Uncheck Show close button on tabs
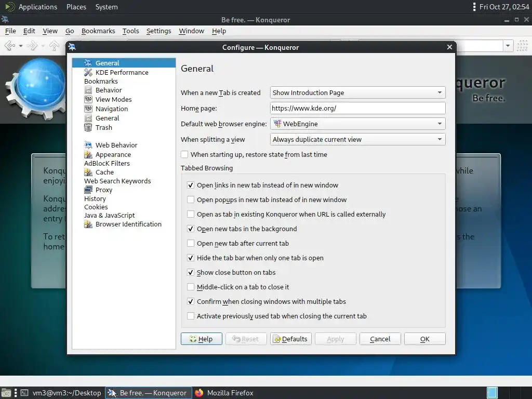This screenshot has height=399, width=532. 191,272
